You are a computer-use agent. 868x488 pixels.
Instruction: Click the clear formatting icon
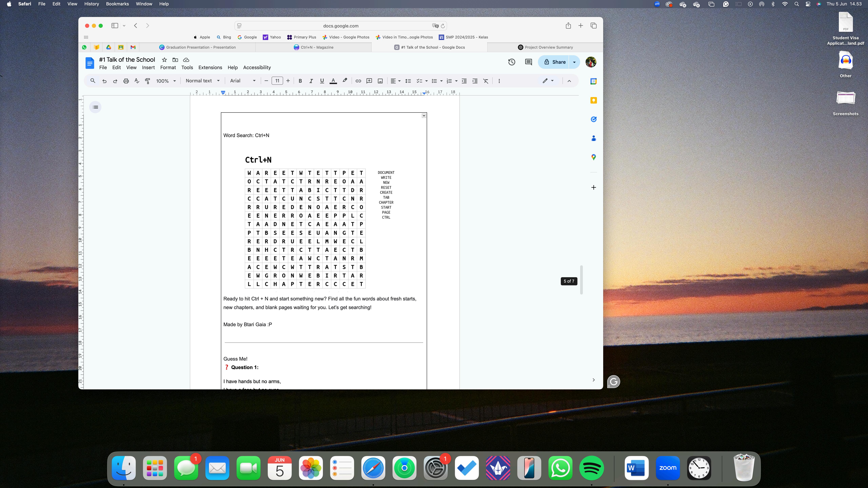486,81
